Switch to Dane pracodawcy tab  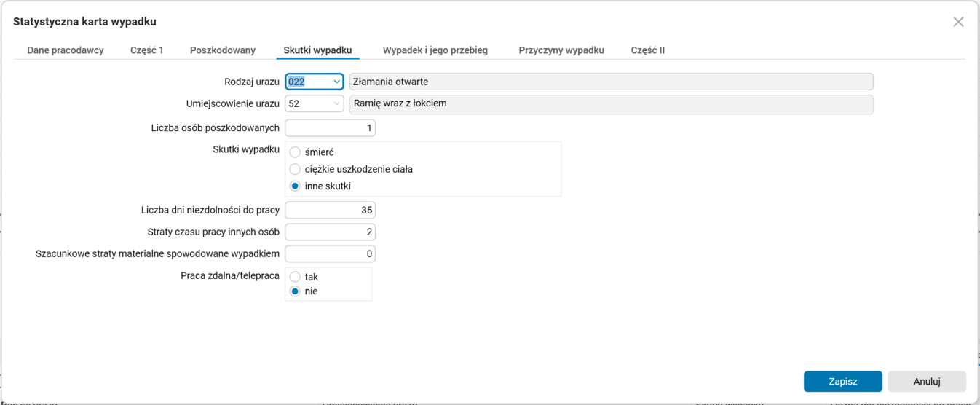click(66, 50)
